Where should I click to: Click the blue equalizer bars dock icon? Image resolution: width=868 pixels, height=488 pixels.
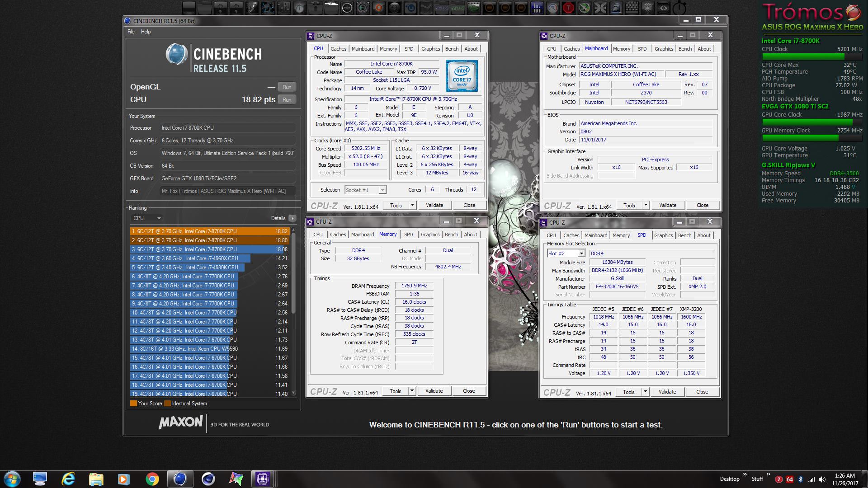point(537,8)
